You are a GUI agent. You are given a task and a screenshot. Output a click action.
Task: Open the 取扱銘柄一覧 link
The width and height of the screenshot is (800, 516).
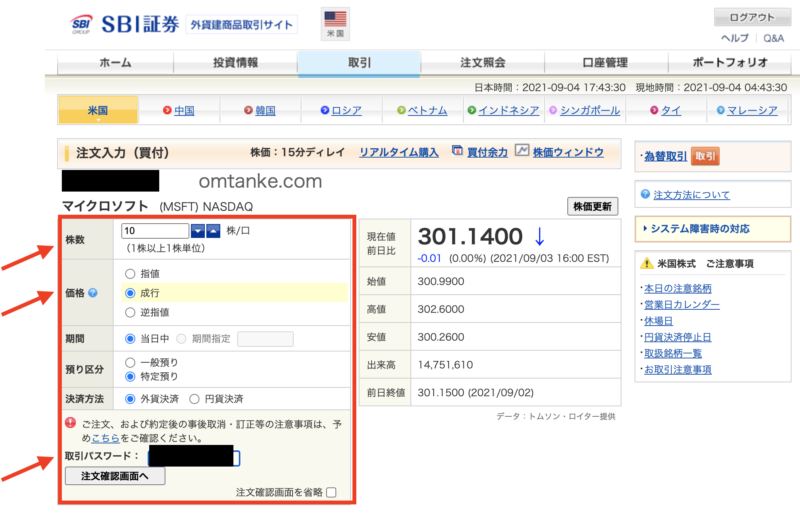(673, 353)
